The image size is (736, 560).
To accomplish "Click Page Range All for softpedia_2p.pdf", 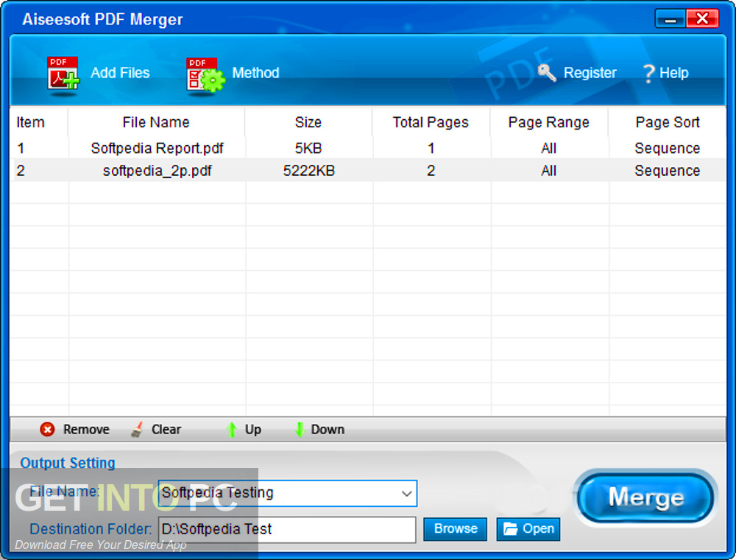I will click(x=549, y=171).
